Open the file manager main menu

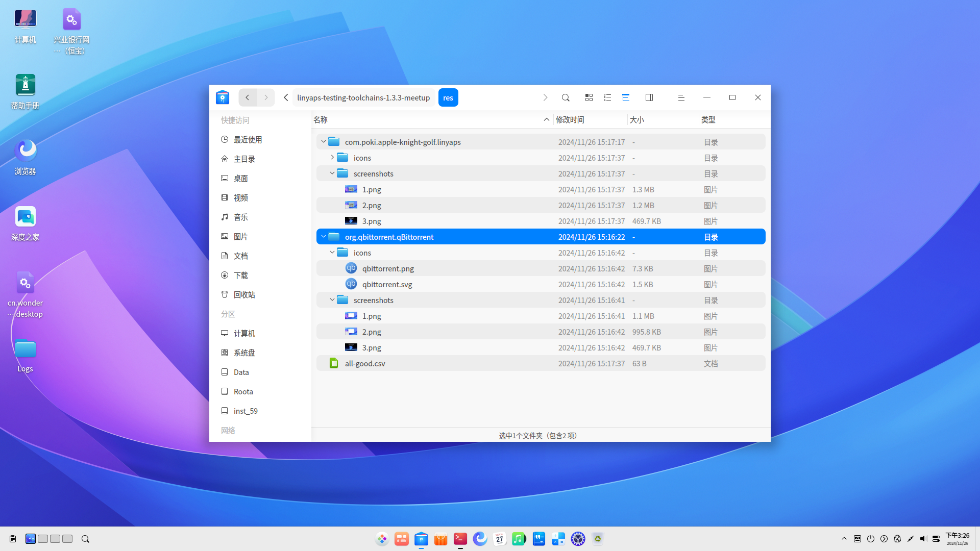(x=681, y=97)
